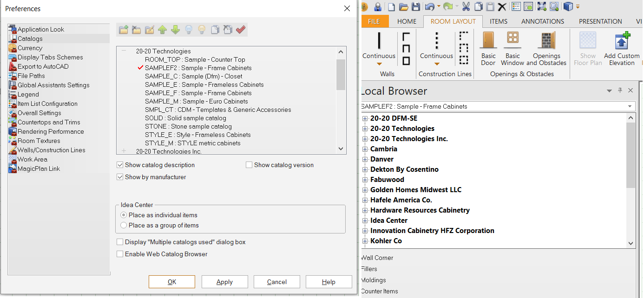Click the yellow light bulb icon

pos(202,30)
